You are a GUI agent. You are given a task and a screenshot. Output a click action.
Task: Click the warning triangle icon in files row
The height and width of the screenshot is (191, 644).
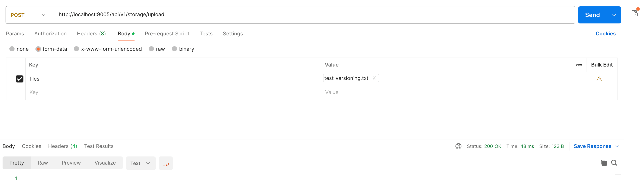coord(599,79)
